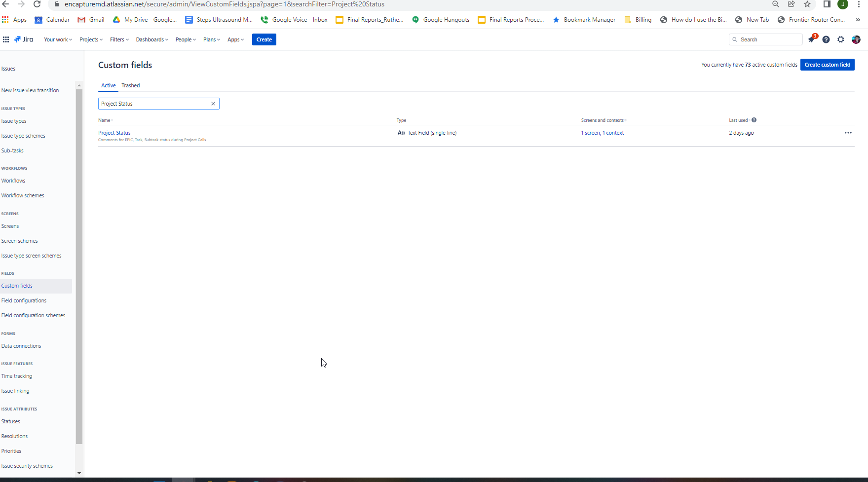Click the Last used help info icon

point(754,120)
